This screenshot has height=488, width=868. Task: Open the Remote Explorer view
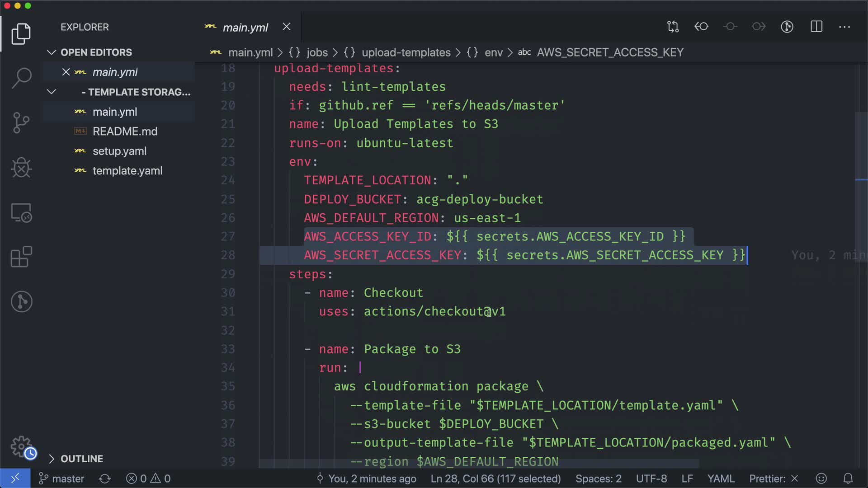21,212
